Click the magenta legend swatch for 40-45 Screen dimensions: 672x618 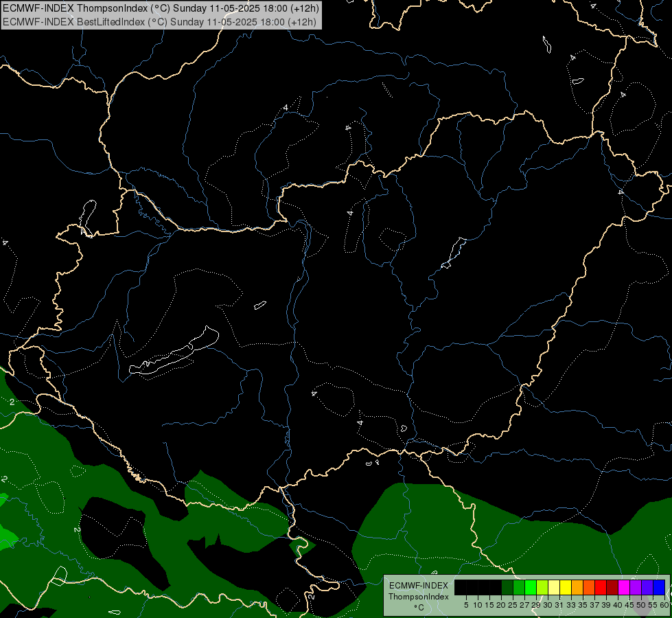coord(624,587)
